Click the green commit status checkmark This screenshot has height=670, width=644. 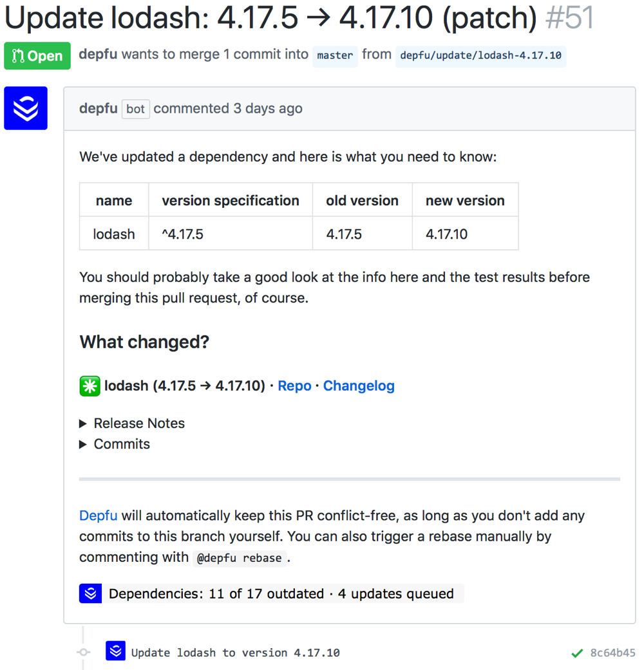pos(577,653)
